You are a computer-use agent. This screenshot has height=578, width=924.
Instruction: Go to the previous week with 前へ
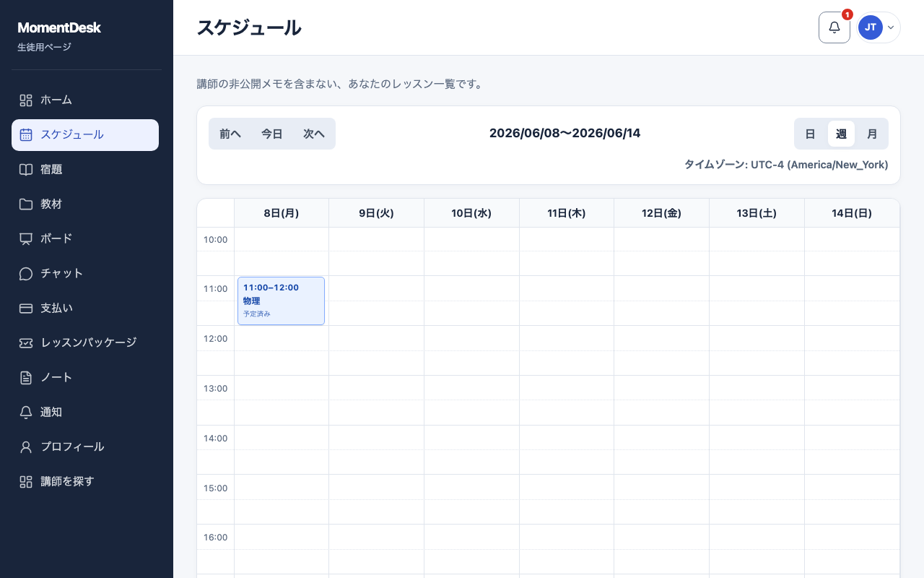[230, 134]
